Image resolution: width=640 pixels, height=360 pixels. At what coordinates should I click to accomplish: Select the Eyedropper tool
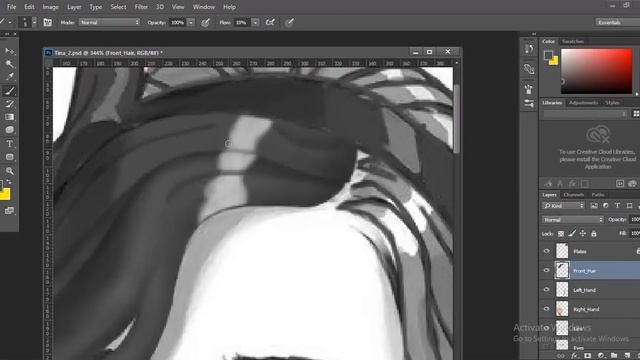click(x=9, y=77)
